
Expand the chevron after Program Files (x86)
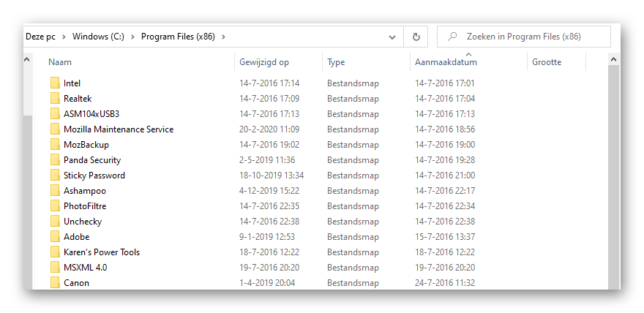pos(223,37)
